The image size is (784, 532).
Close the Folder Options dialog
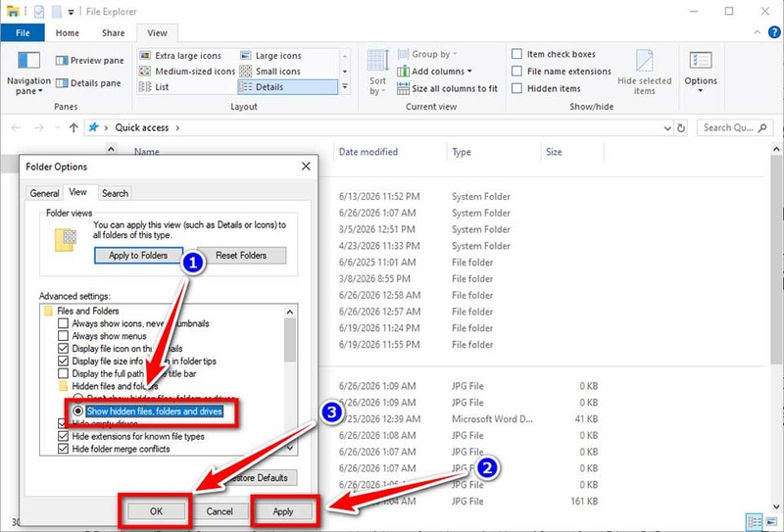tap(306, 166)
